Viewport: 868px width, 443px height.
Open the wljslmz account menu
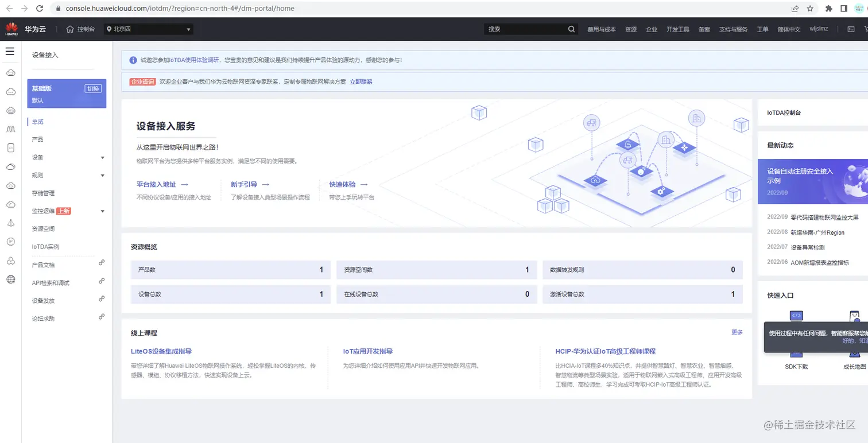(819, 29)
